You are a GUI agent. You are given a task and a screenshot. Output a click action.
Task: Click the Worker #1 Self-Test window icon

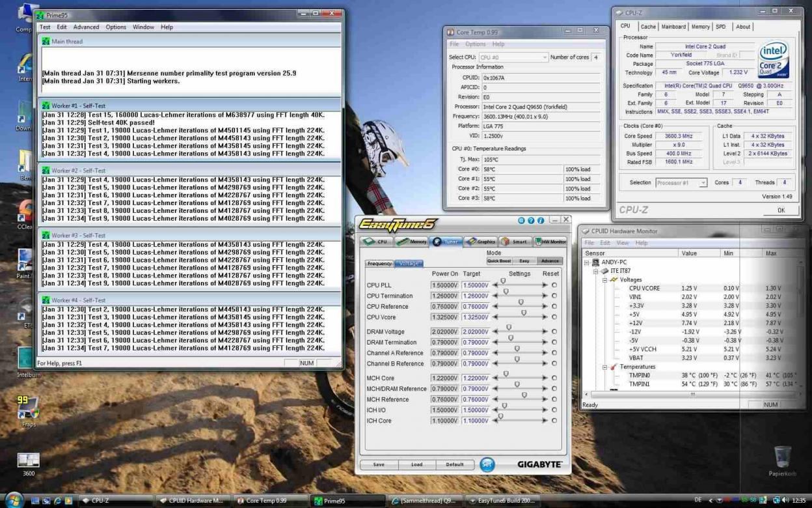click(46, 106)
